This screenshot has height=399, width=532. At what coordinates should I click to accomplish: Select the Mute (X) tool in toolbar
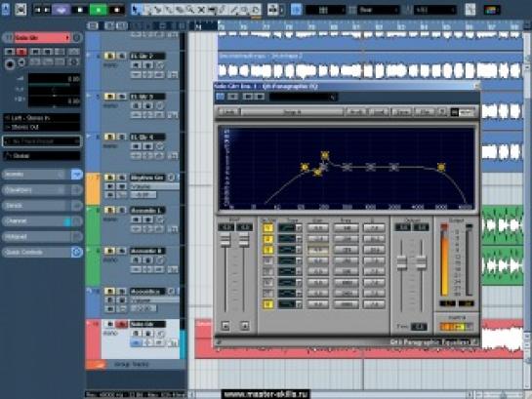[x=201, y=10]
